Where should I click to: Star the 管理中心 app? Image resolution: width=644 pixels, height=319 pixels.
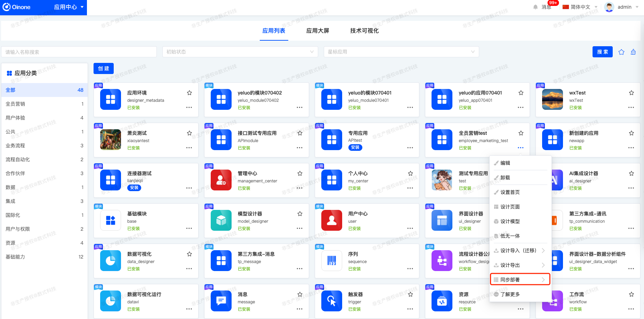coord(300,173)
